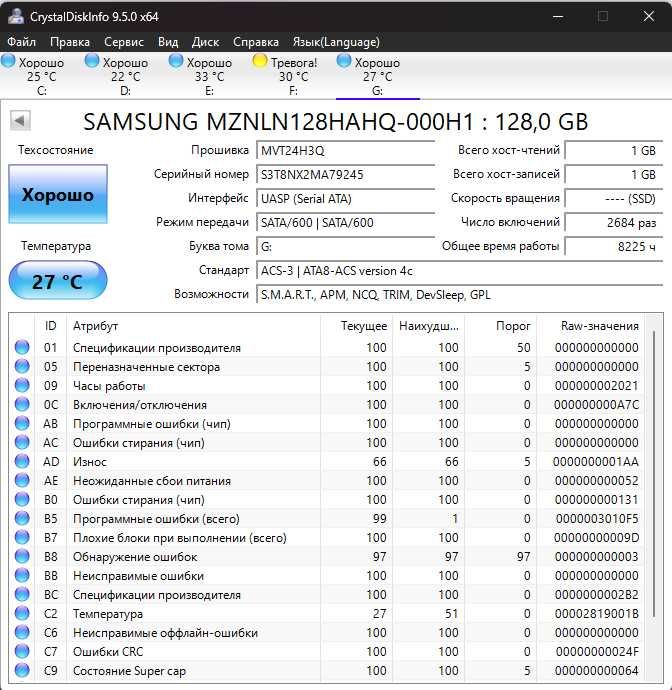Viewport: 672px width, 690px height.
Task: Click the Число включений value 2684 раз
Action: tap(614, 223)
